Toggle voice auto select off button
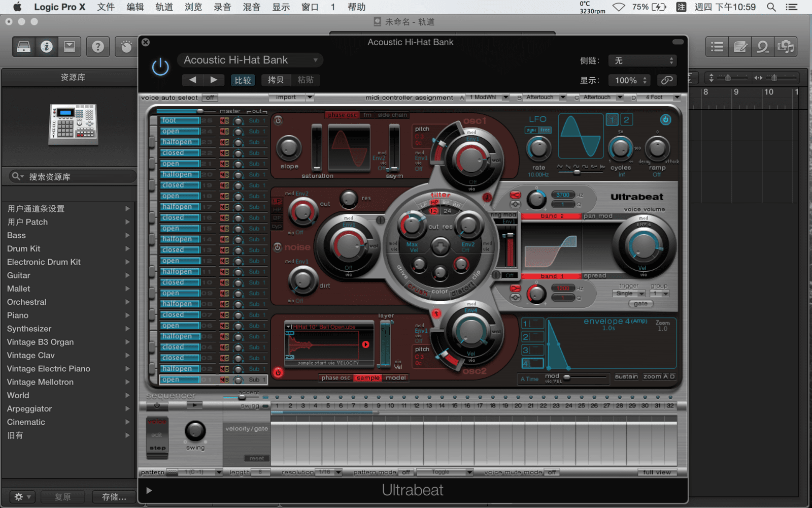Image resolution: width=812 pixels, height=508 pixels. (210, 98)
